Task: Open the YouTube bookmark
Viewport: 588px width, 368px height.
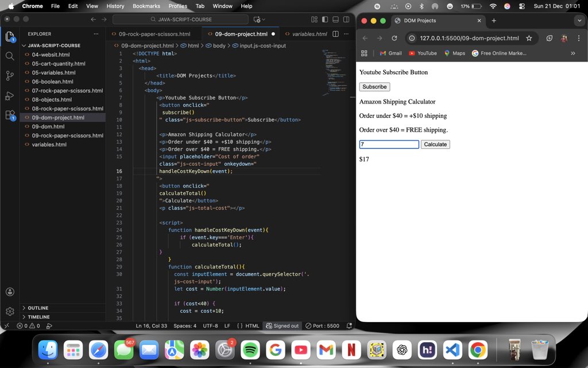Action: pyautogui.click(x=423, y=53)
